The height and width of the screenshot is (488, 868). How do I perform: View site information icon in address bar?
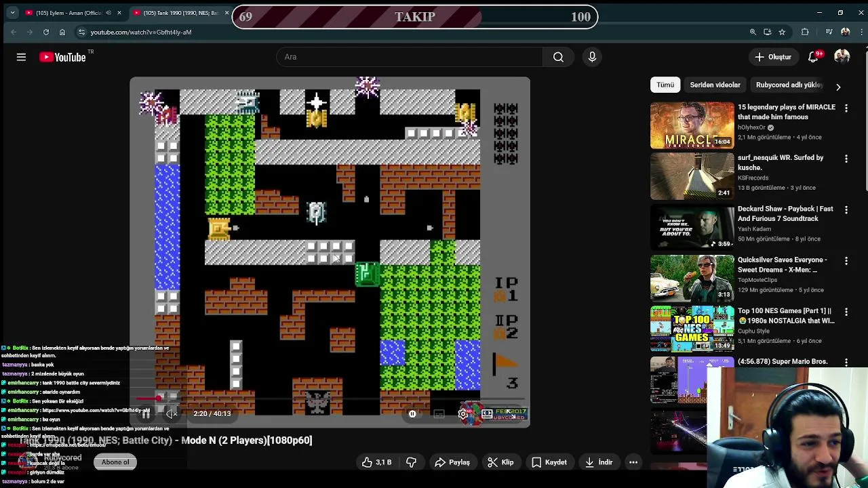(81, 32)
